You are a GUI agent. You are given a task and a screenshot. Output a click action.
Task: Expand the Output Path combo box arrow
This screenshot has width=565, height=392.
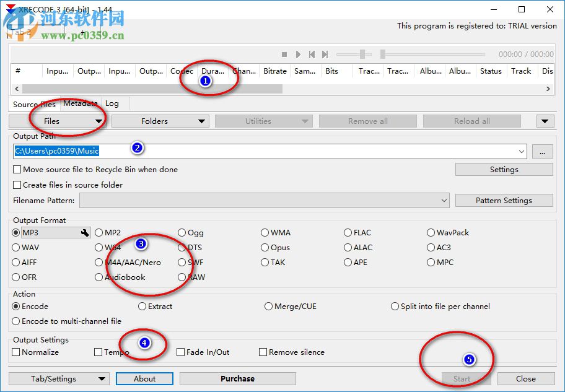tap(522, 151)
